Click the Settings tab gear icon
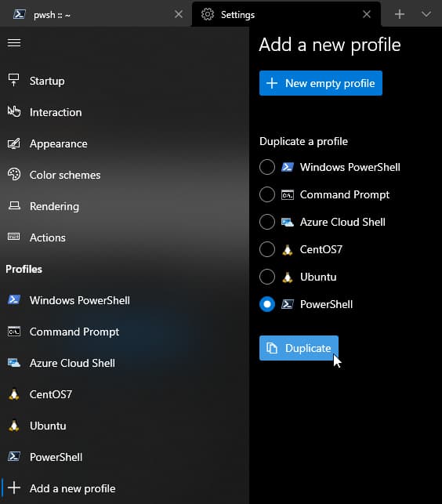Screen dimensions: 442x504 [208, 14]
